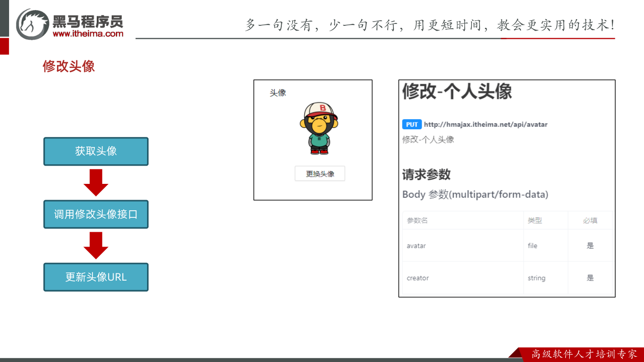644x362 pixels.
Task: Click the 高级软件人才培训专家 footer text
Action: coord(585,354)
